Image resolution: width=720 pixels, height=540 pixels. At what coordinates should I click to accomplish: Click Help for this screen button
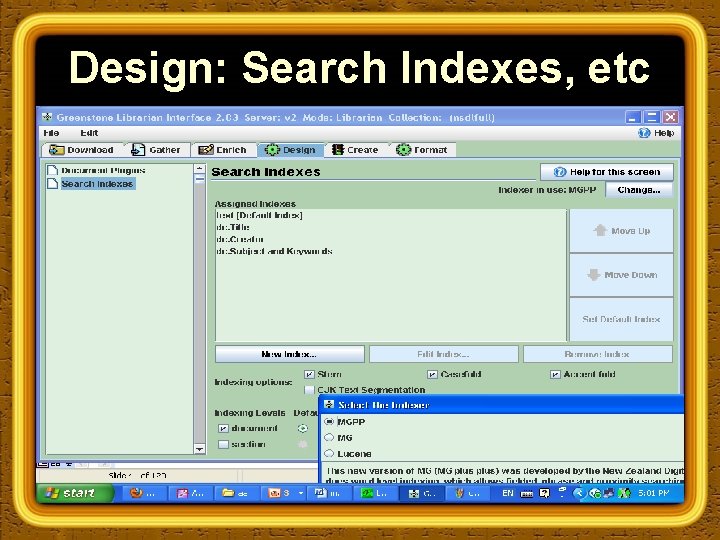click(607, 172)
